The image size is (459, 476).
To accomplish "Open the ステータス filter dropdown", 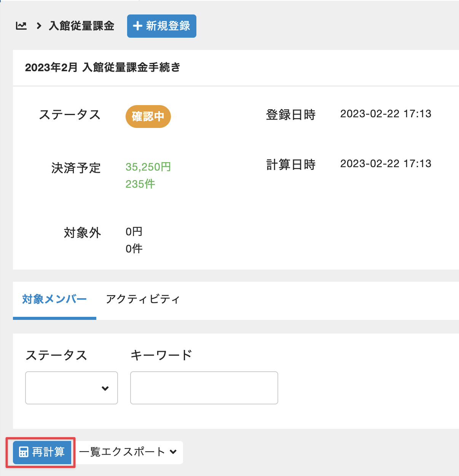I will (71, 388).
